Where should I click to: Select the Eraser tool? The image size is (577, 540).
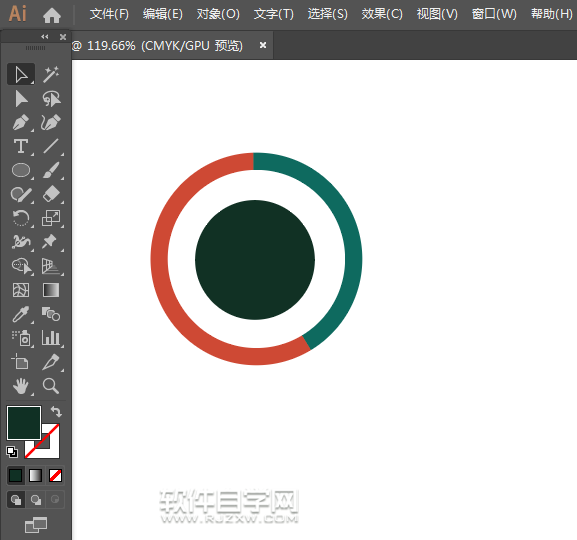pos(51,194)
